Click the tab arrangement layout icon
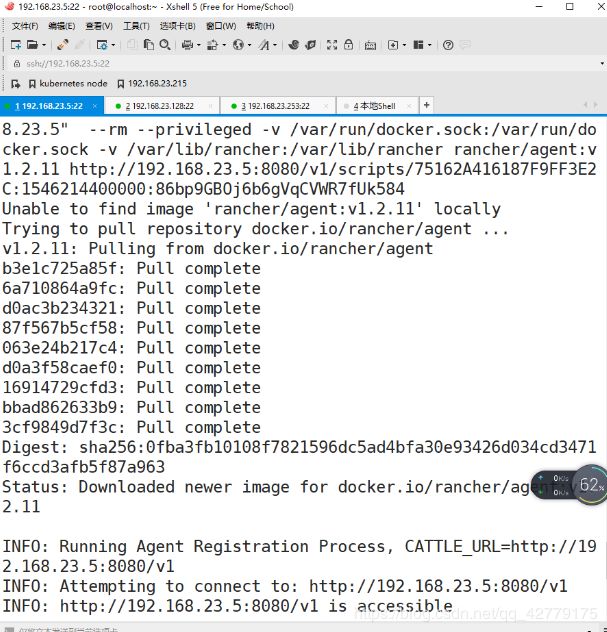Viewport: 607px width, 632px height. coord(418,45)
